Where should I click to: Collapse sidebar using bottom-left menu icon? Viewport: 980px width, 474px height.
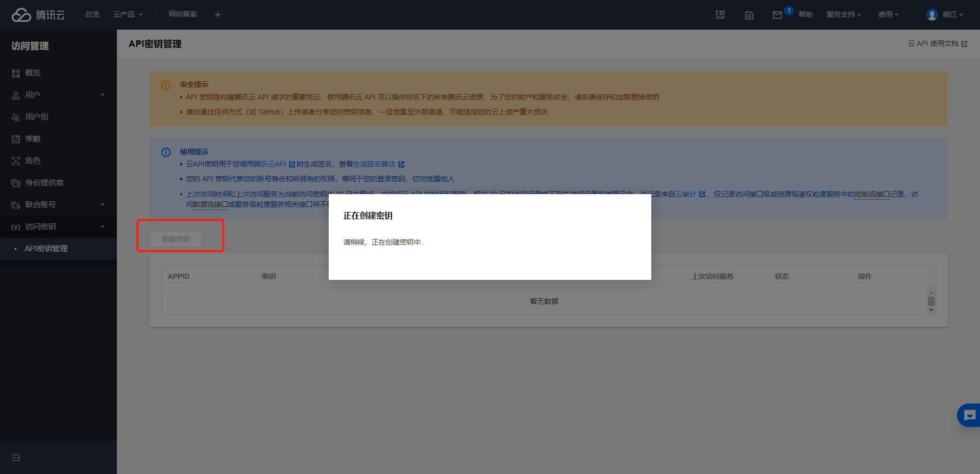click(x=16, y=458)
